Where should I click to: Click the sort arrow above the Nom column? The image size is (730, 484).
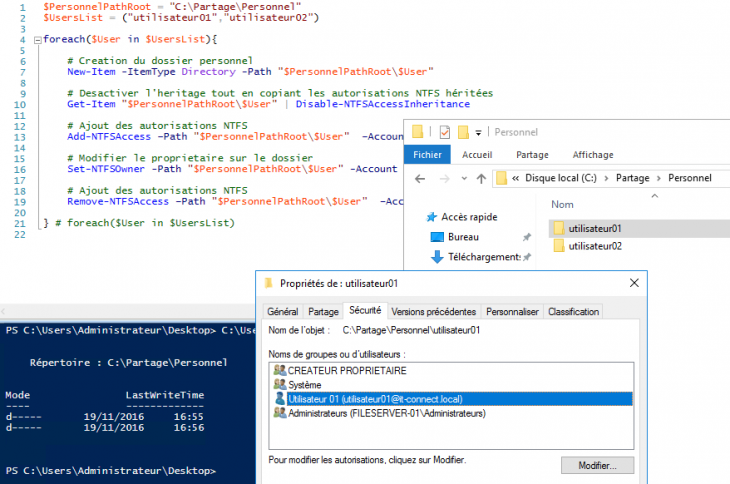[x=655, y=196]
